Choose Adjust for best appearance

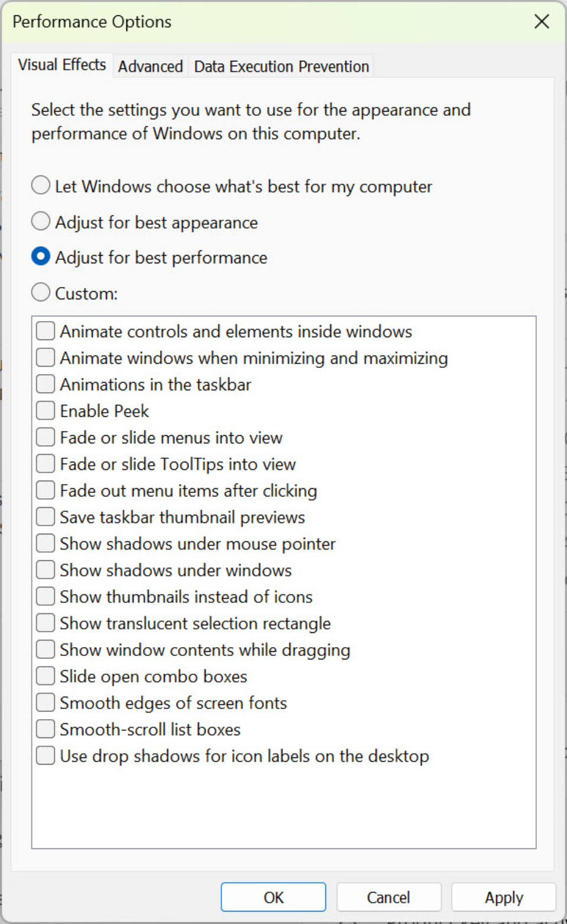tap(40, 221)
